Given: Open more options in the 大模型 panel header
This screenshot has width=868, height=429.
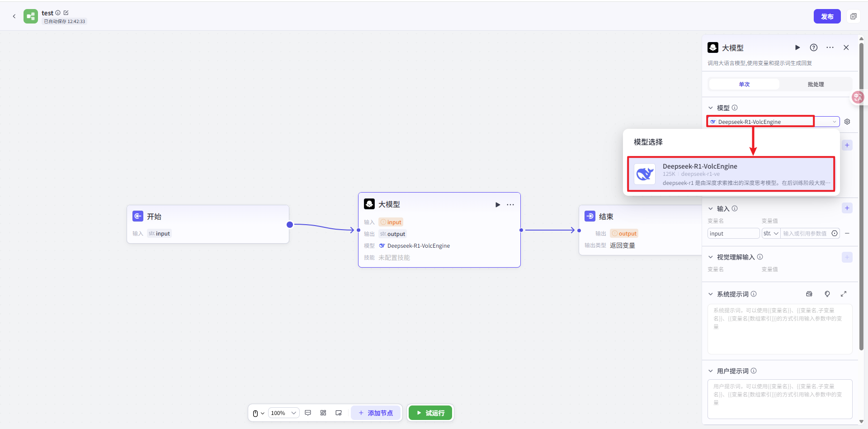Looking at the screenshot, I should 830,47.
